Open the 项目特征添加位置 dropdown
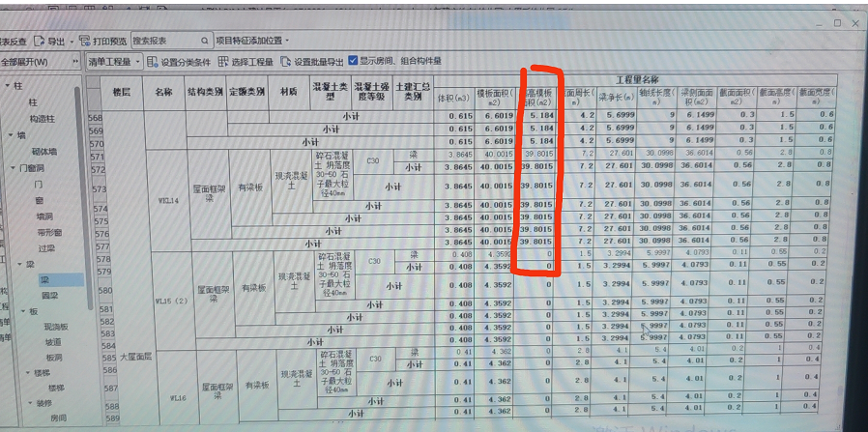Image resolution: width=868 pixels, height=432 pixels. point(252,41)
